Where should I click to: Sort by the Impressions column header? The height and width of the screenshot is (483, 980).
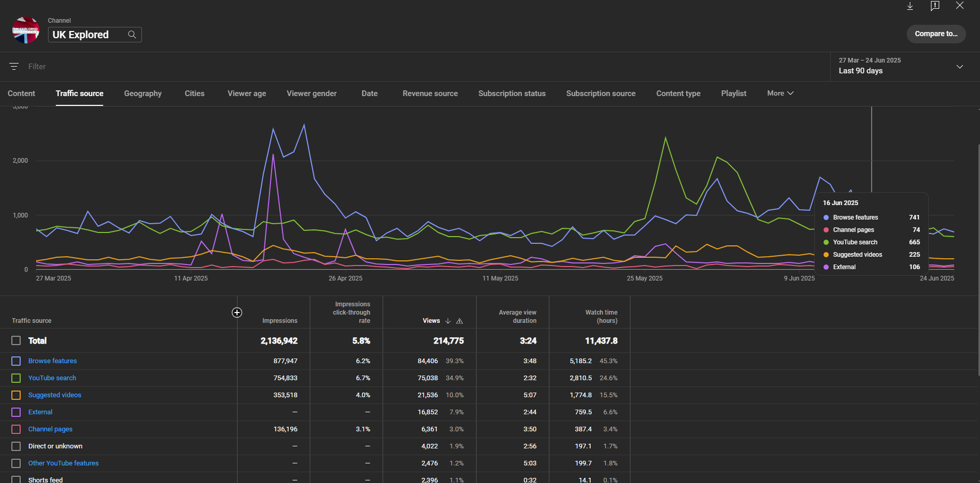click(280, 321)
